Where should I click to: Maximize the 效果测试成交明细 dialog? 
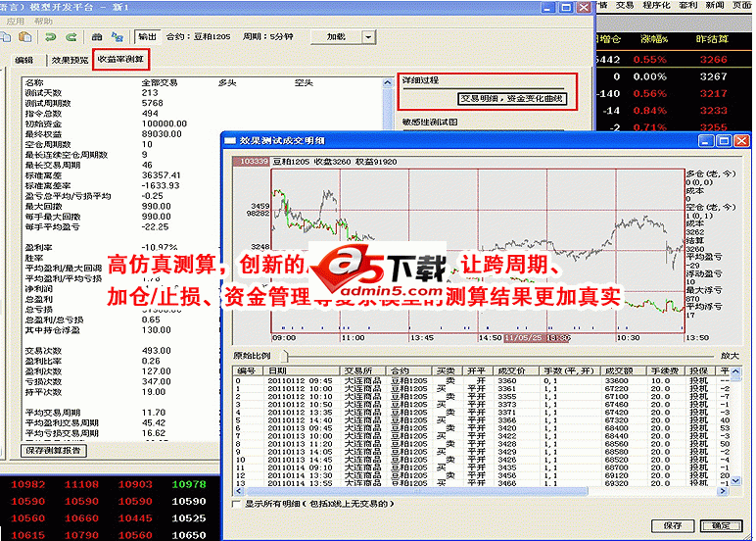click(724, 141)
